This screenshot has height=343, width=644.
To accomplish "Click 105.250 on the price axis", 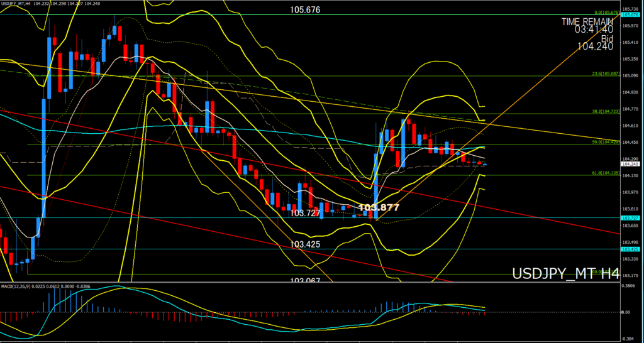I will coord(630,59).
